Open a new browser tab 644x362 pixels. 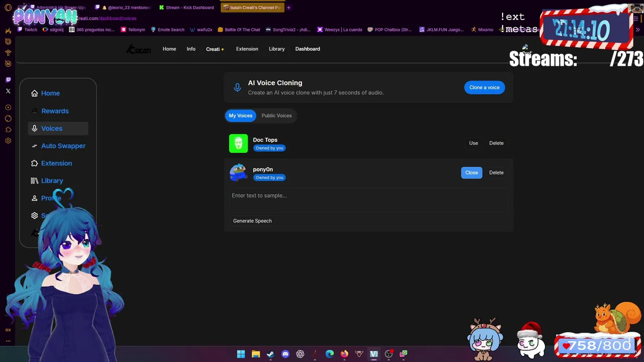[289, 8]
